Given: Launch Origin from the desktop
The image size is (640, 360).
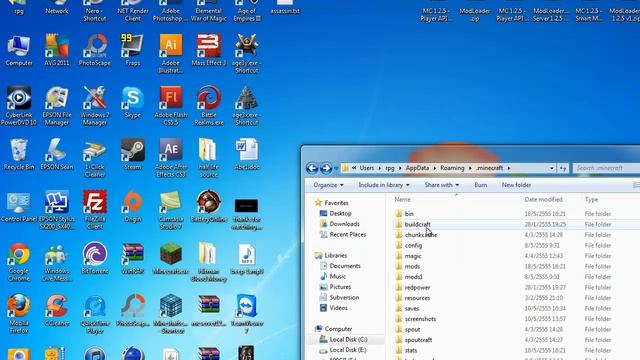Looking at the screenshot, I should point(133,207).
